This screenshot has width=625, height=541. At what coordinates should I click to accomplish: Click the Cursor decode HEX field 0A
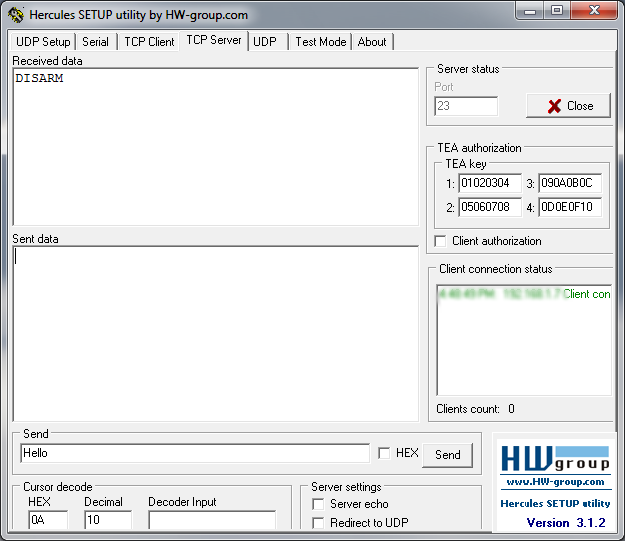click(x=48, y=520)
